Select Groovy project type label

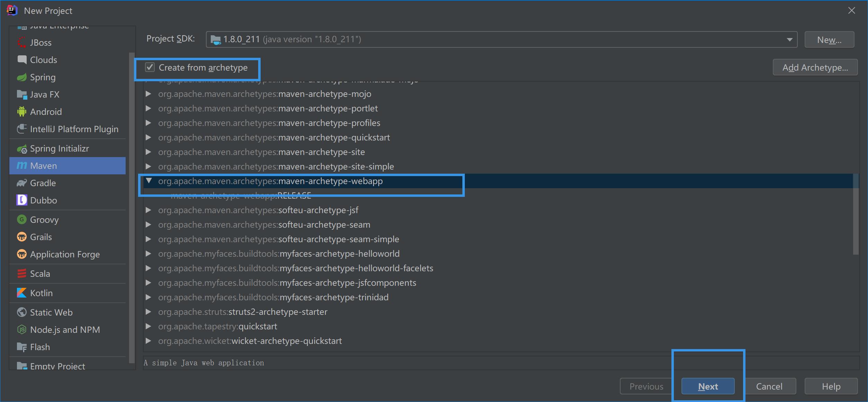click(44, 220)
